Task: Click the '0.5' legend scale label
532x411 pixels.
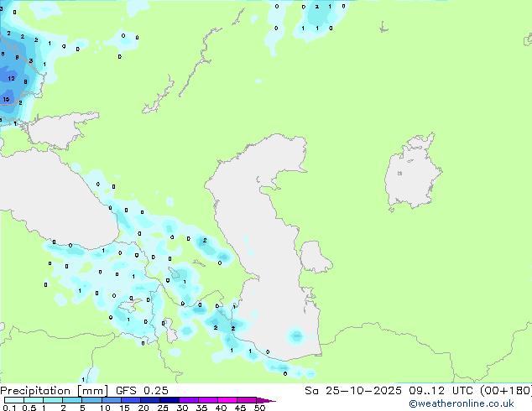Action: pos(29,408)
